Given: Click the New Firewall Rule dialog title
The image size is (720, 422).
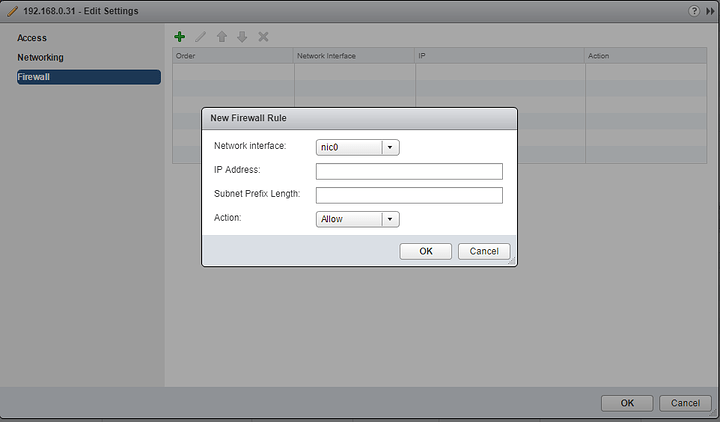Looking at the screenshot, I should click(x=248, y=118).
